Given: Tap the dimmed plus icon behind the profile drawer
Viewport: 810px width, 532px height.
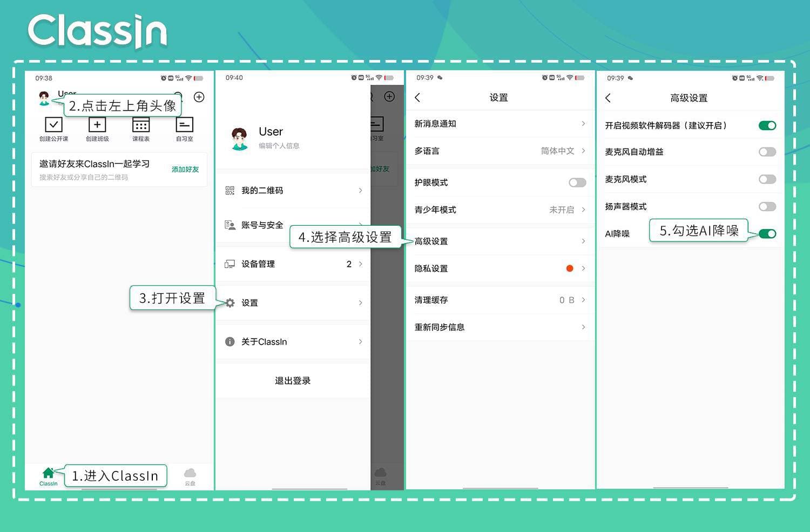Looking at the screenshot, I should [x=389, y=97].
